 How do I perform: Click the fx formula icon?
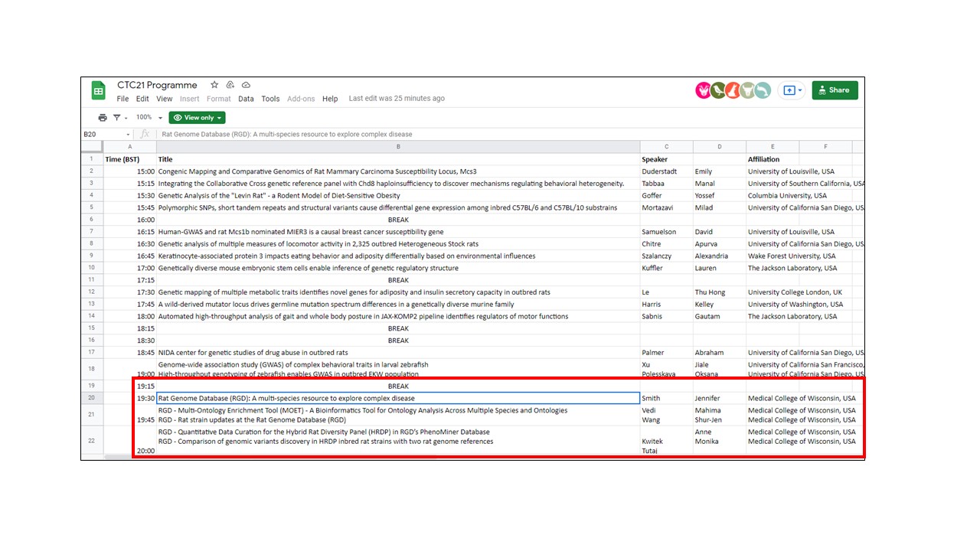point(145,135)
